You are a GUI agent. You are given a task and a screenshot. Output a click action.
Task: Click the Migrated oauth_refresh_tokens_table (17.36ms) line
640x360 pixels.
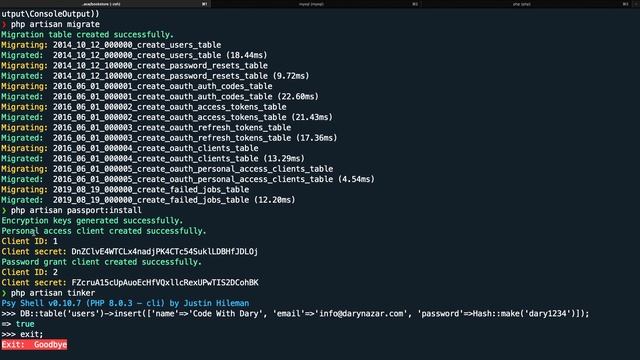tap(169, 138)
